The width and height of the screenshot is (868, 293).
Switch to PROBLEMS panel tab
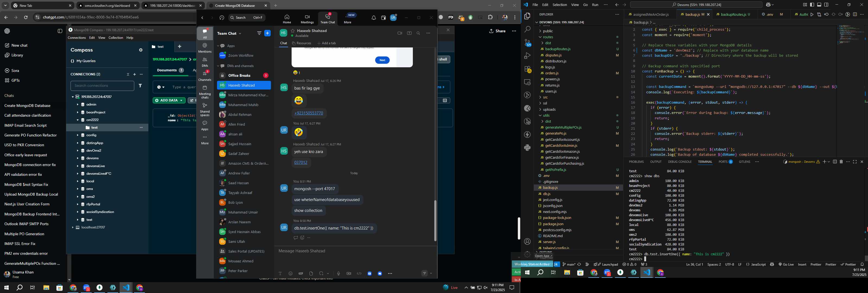tap(636, 162)
